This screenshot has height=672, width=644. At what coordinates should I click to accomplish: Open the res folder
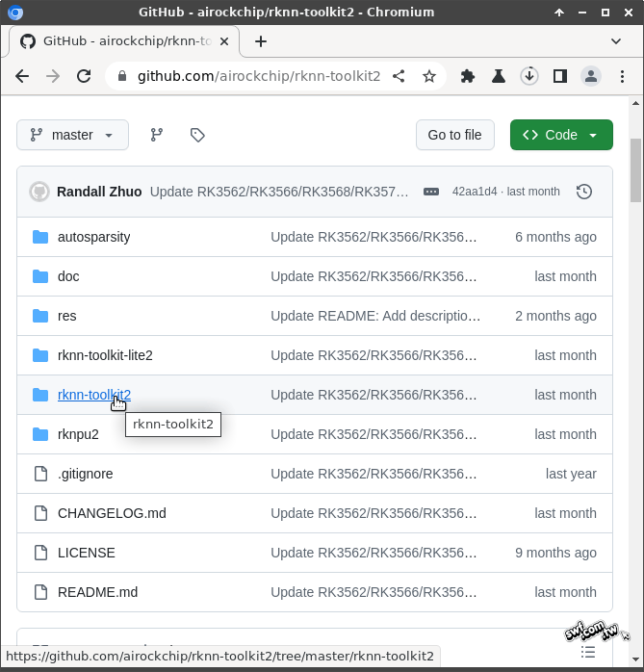[x=66, y=316]
